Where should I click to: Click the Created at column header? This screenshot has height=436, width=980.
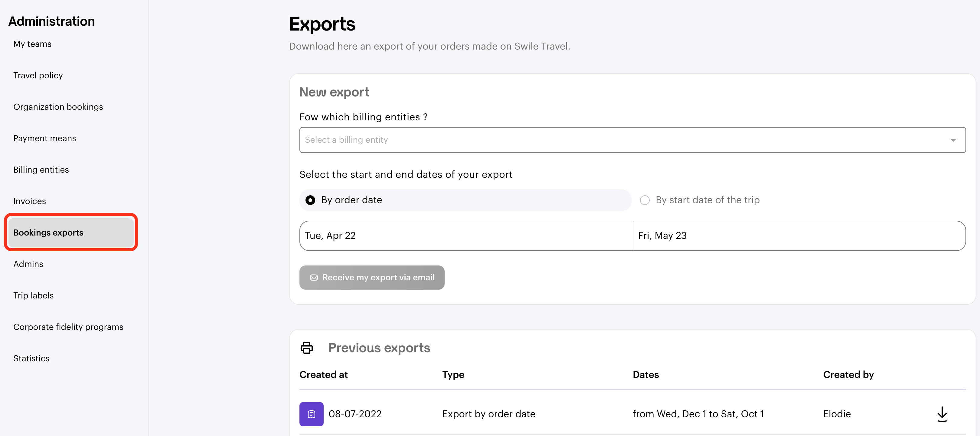click(324, 375)
